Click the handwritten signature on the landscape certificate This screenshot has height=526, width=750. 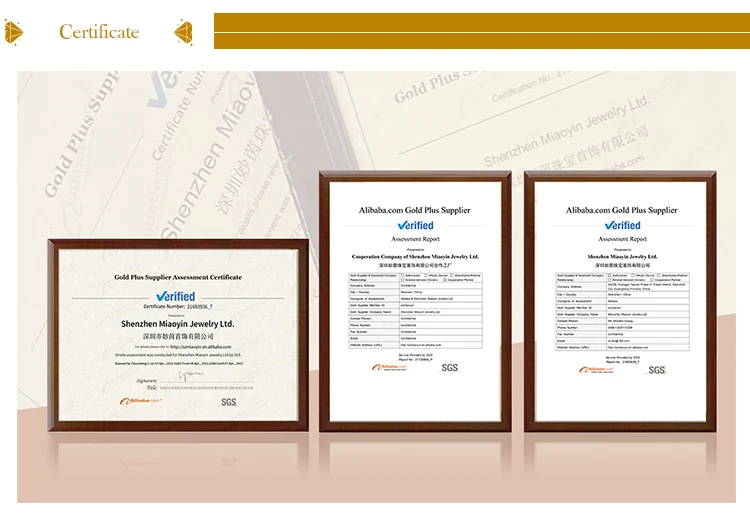[190, 376]
